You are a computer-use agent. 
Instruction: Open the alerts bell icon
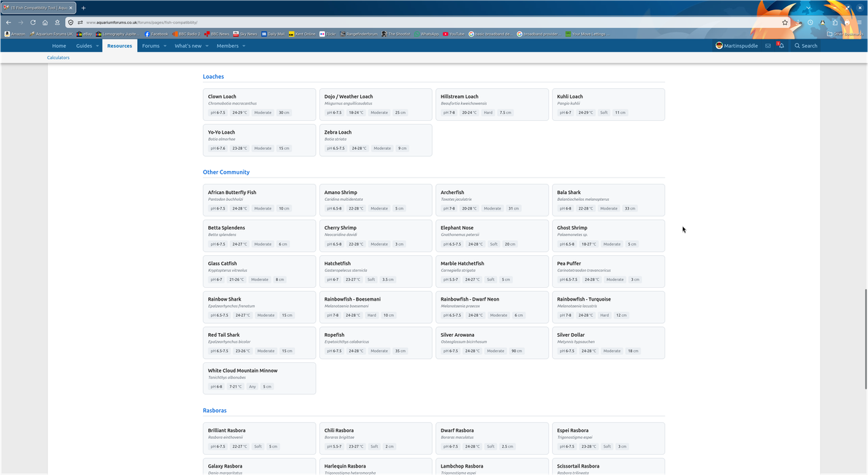781,45
